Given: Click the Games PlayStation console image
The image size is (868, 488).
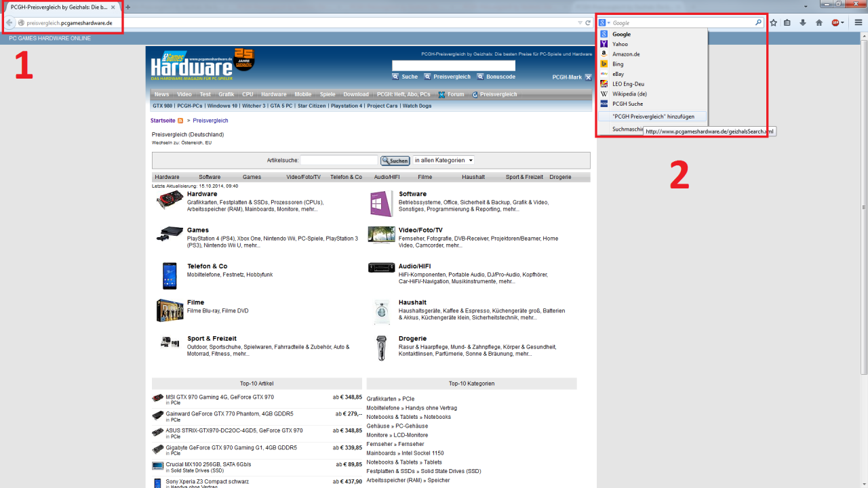Looking at the screenshot, I should pos(170,234).
